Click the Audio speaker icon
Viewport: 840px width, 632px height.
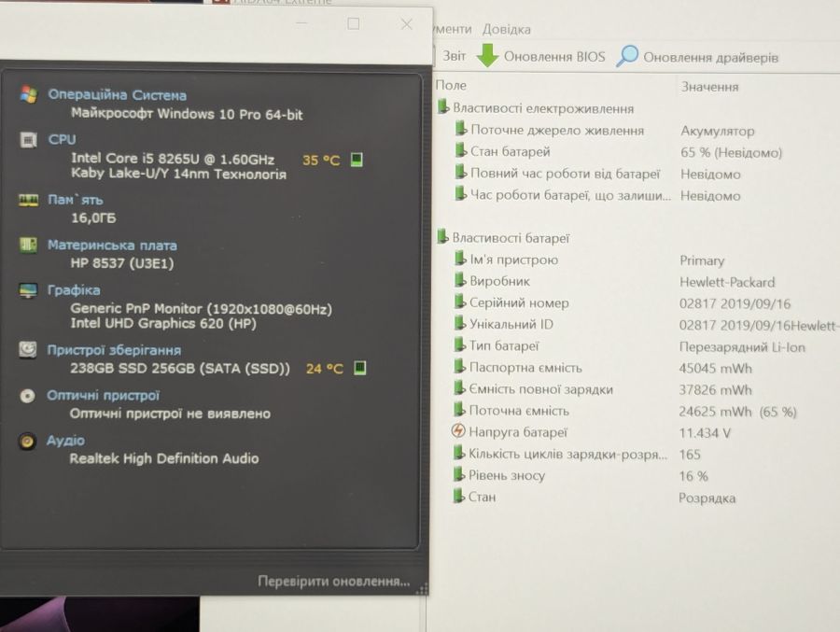pos(27,442)
